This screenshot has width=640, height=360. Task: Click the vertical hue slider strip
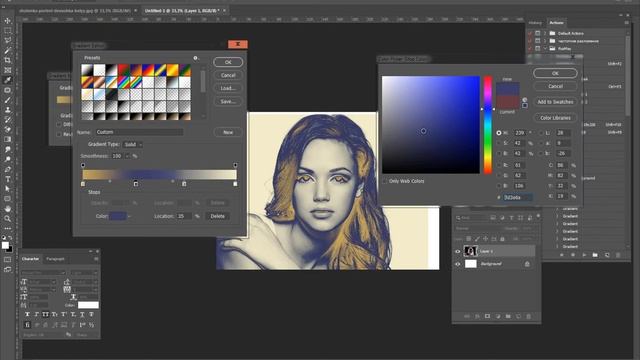coord(488,124)
